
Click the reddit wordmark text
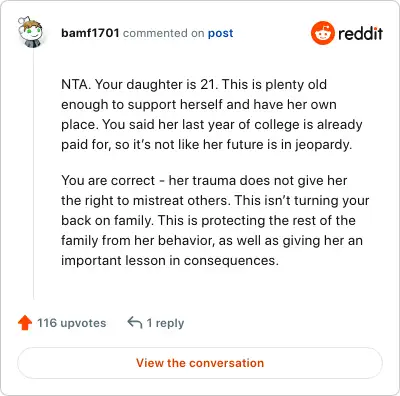coord(360,33)
